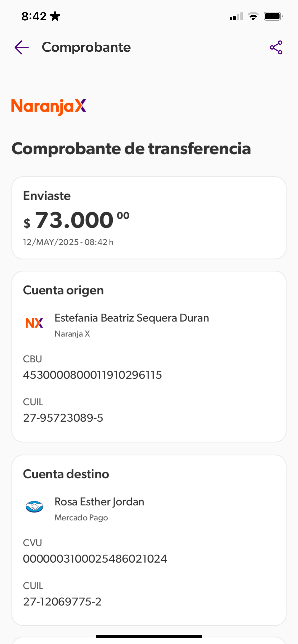Tap the back arrow icon
298x644 pixels.
(22, 47)
